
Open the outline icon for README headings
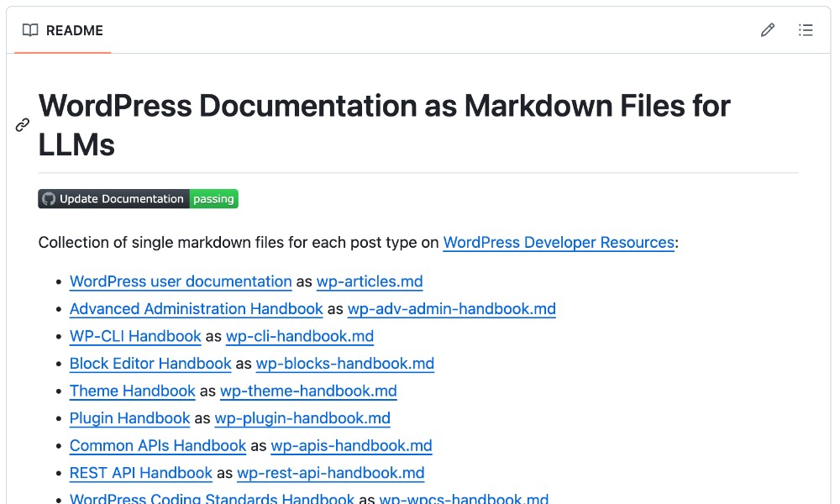[x=806, y=29]
